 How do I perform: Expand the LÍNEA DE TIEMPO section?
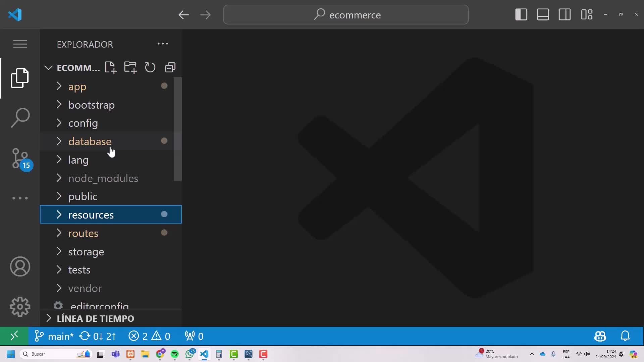tap(95, 318)
